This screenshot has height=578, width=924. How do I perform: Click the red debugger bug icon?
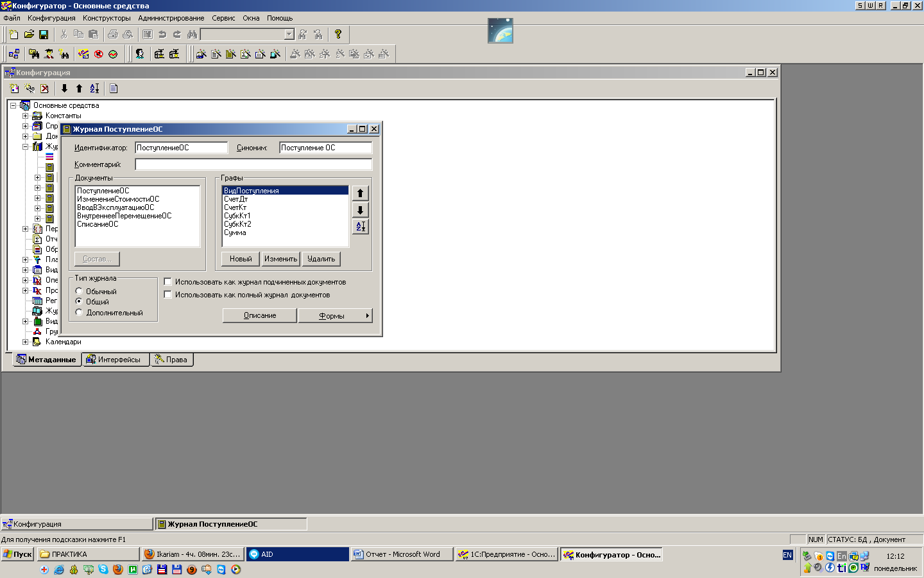pos(98,54)
